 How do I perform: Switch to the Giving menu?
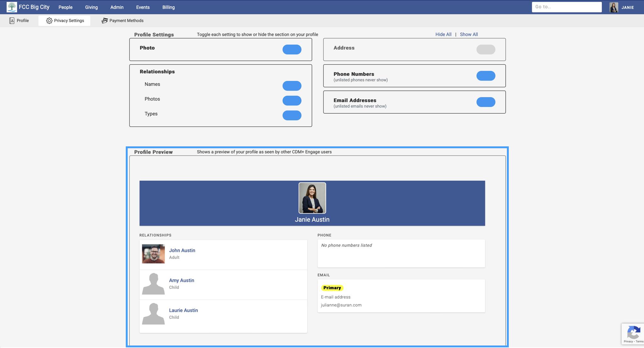coord(91,7)
